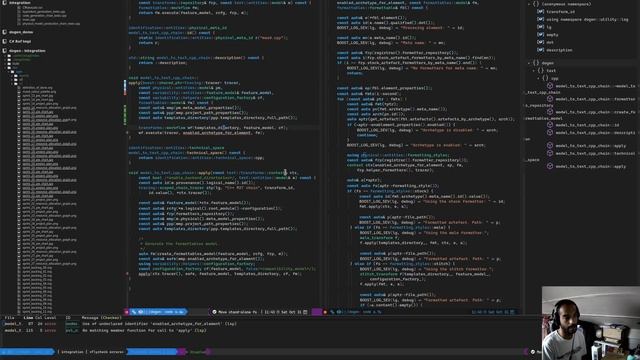This screenshot has width=640, height=360.
Task: Collapse the 'dogen' namespace node
Action: pos(529,63)
